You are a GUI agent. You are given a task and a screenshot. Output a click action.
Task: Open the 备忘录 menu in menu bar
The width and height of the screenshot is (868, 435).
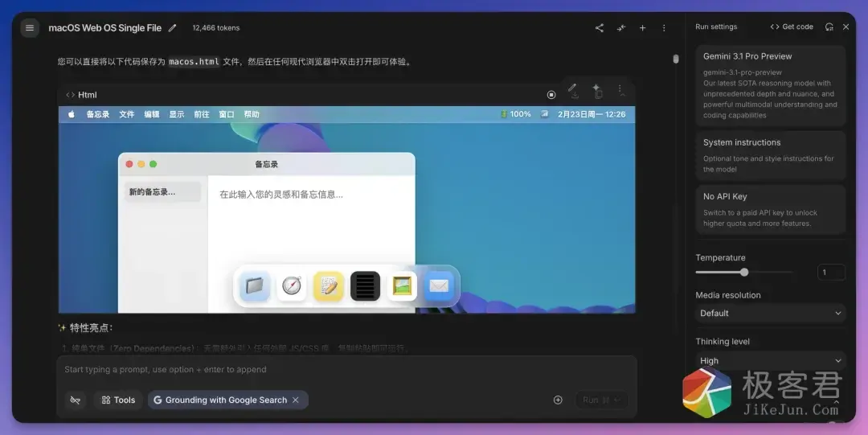point(98,114)
